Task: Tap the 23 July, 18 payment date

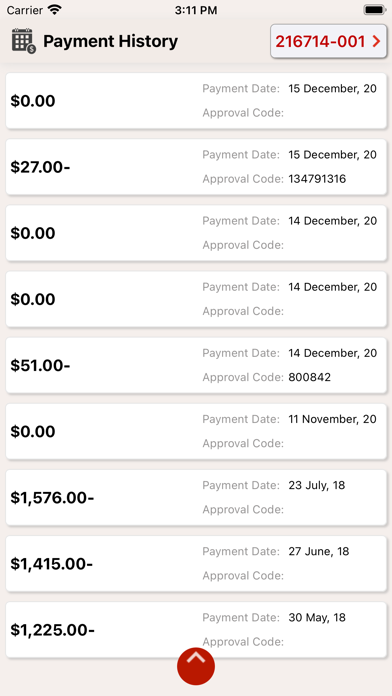Action: coord(317,485)
